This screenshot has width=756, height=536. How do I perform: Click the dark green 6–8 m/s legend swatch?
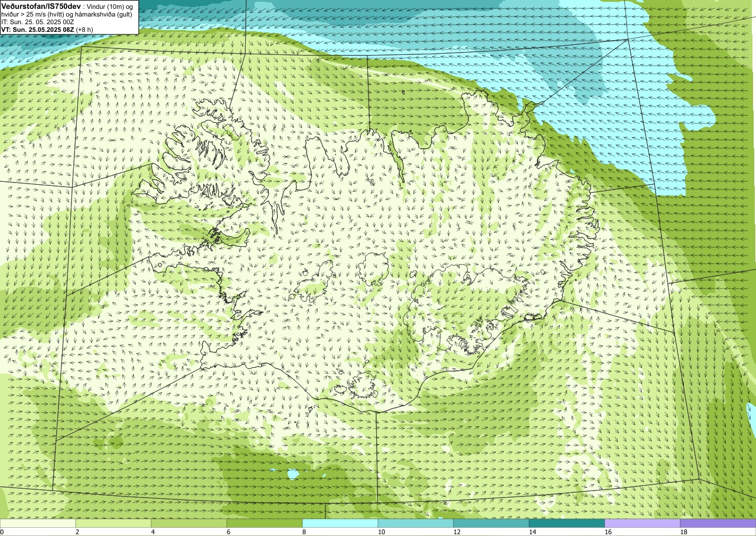[x=265, y=523]
